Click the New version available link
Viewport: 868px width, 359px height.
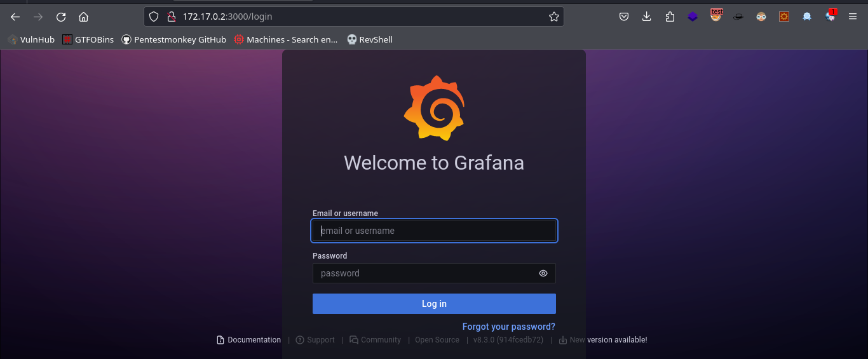point(603,340)
